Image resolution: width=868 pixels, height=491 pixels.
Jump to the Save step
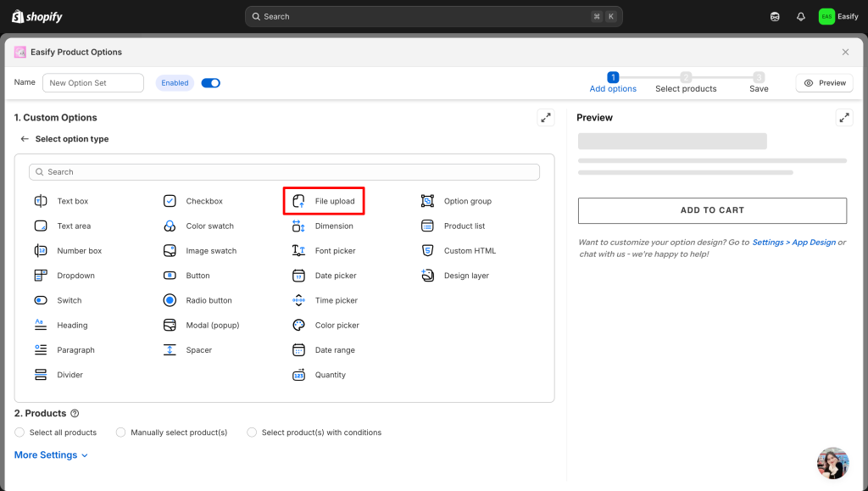click(759, 82)
